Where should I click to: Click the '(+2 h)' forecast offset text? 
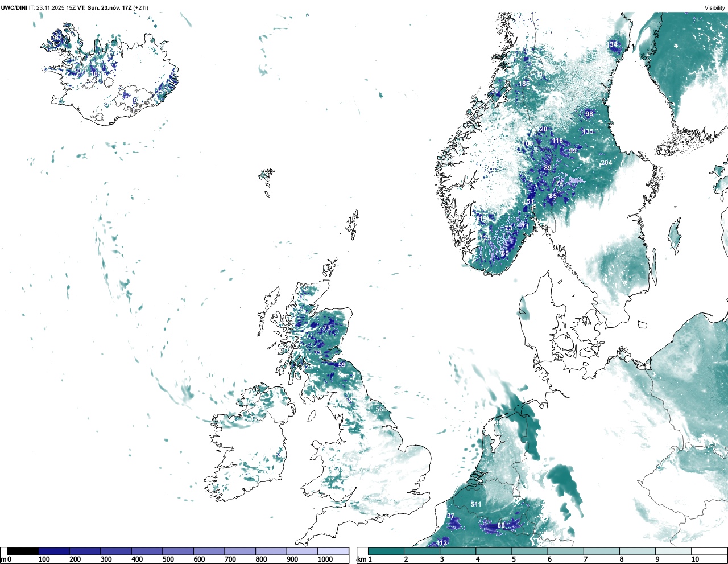coord(141,7)
